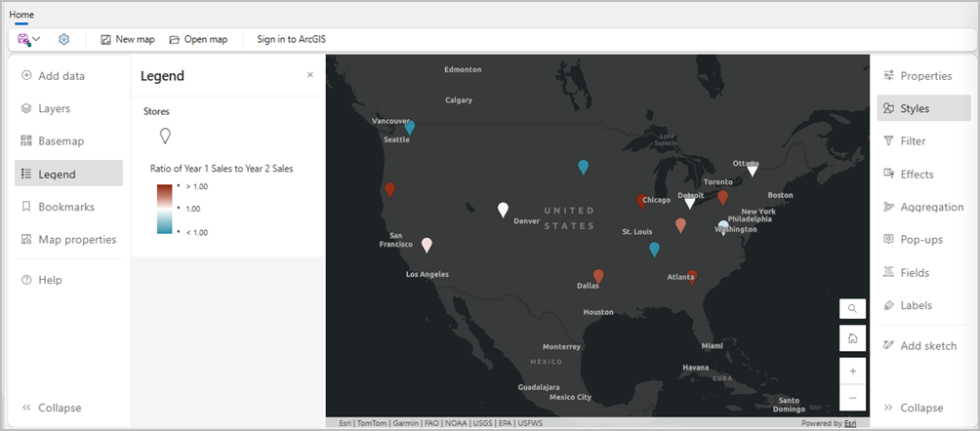Screen dimensions: 980x431
Task: Open the Aggregation pane
Action: coord(923,207)
